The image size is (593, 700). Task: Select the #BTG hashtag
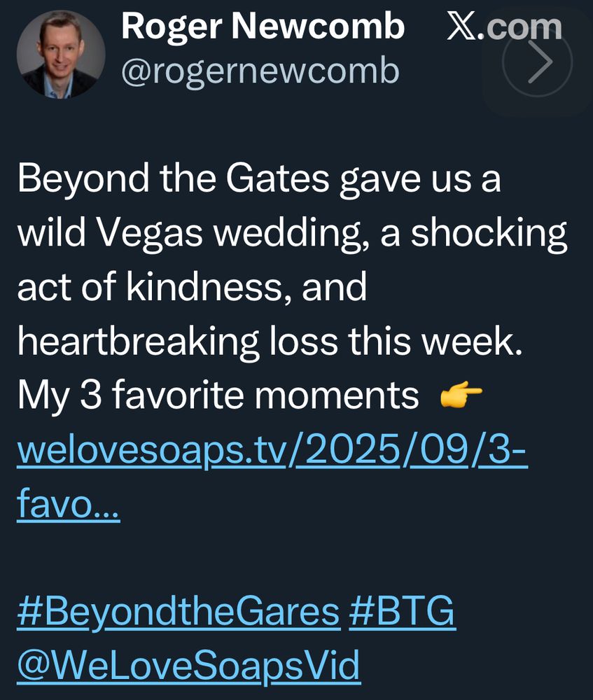pyautogui.click(x=402, y=612)
